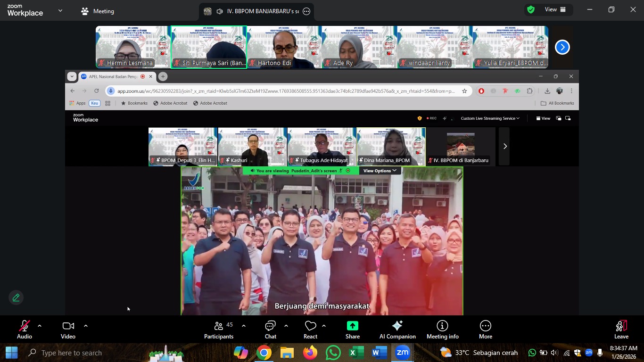The height and width of the screenshot is (362, 644).
Task: Open the React emoji menu
Action: tap(310, 330)
